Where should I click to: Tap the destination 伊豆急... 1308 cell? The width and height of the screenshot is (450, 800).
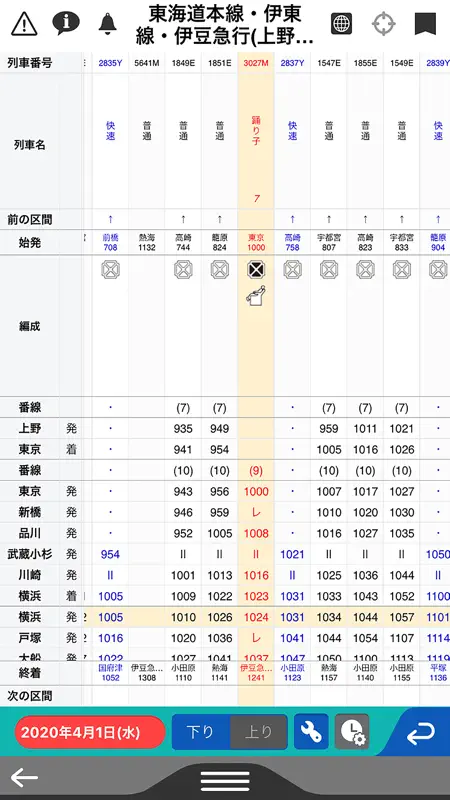147,672
